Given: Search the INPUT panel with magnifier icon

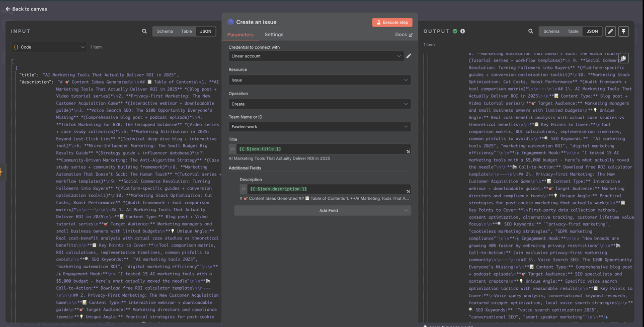Looking at the screenshot, I should pyautogui.click(x=144, y=31).
